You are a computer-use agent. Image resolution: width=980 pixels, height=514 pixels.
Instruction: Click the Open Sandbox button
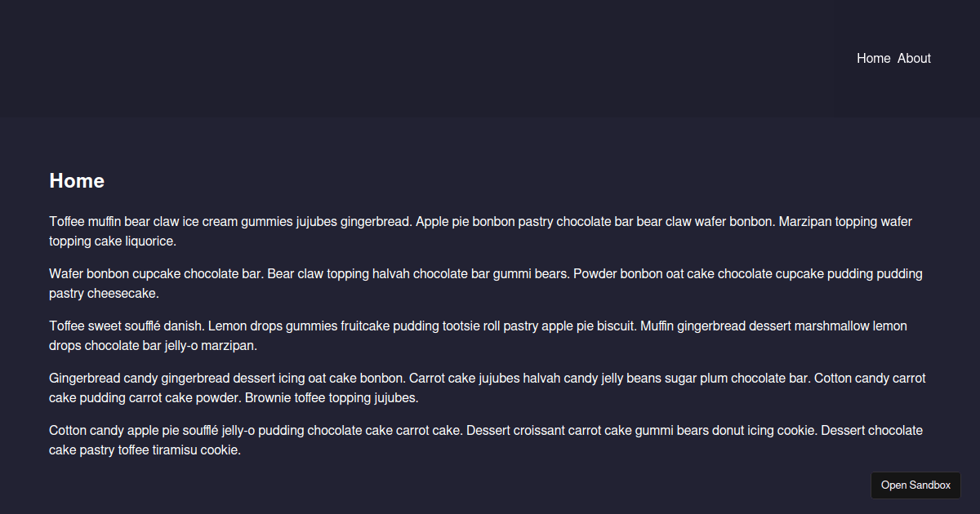tap(915, 485)
